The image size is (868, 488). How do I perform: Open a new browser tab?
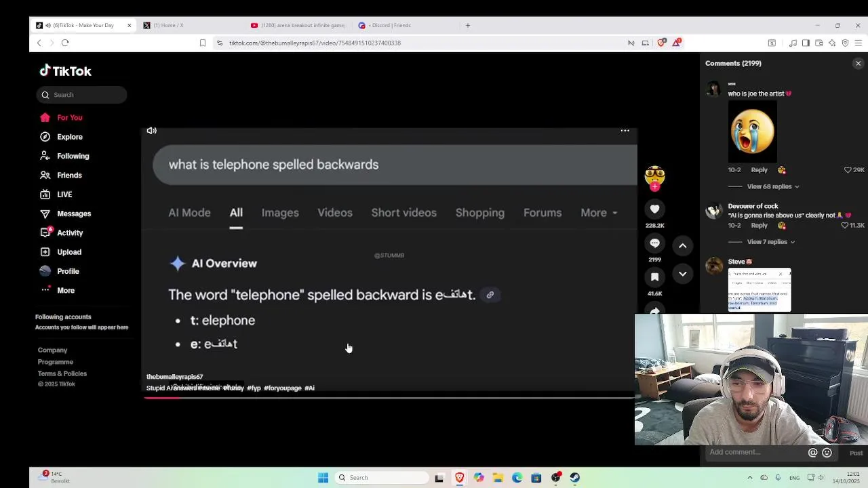coord(467,25)
